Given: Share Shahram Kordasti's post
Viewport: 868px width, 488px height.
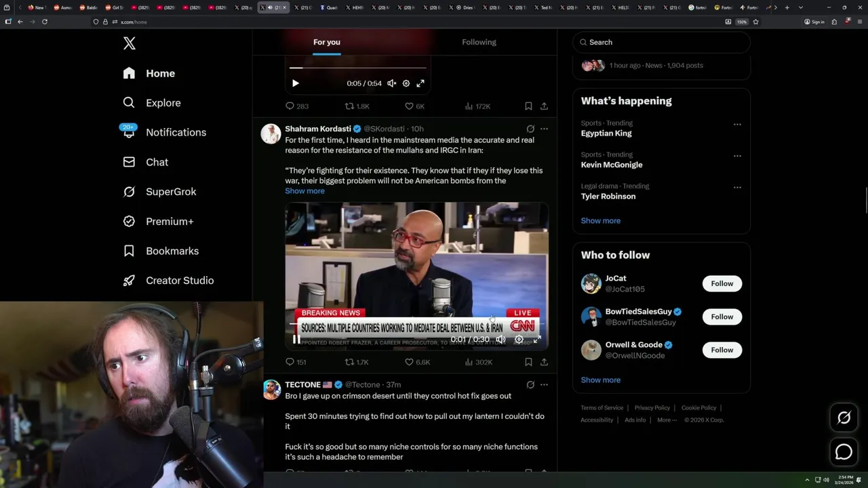Looking at the screenshot, I should tap(544, 363).
